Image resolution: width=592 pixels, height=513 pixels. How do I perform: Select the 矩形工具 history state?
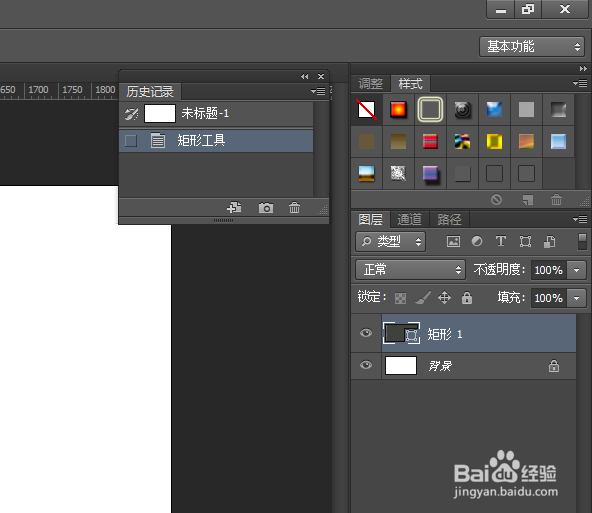(x=216, y=141)
